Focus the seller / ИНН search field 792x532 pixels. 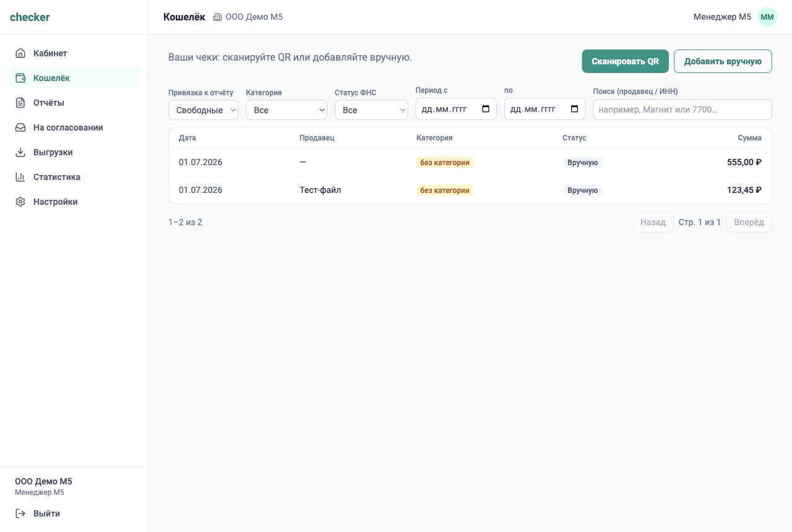click(x=682, y=109)
